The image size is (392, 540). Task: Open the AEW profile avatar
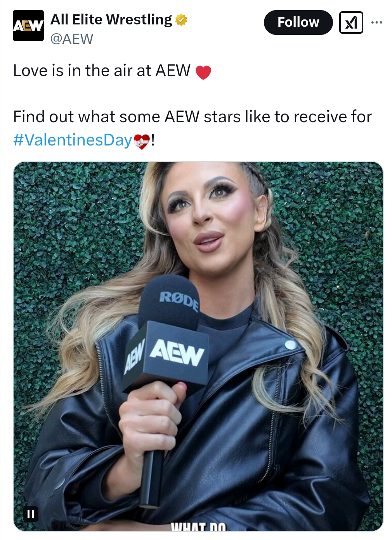[28, 26]
